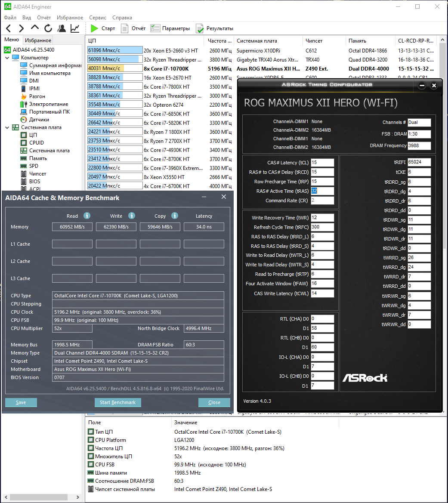Viewport: 448px width, 503px height.
Task: Click Start Benchmark button
Action: pyautogui.click(x=118, y=402)
